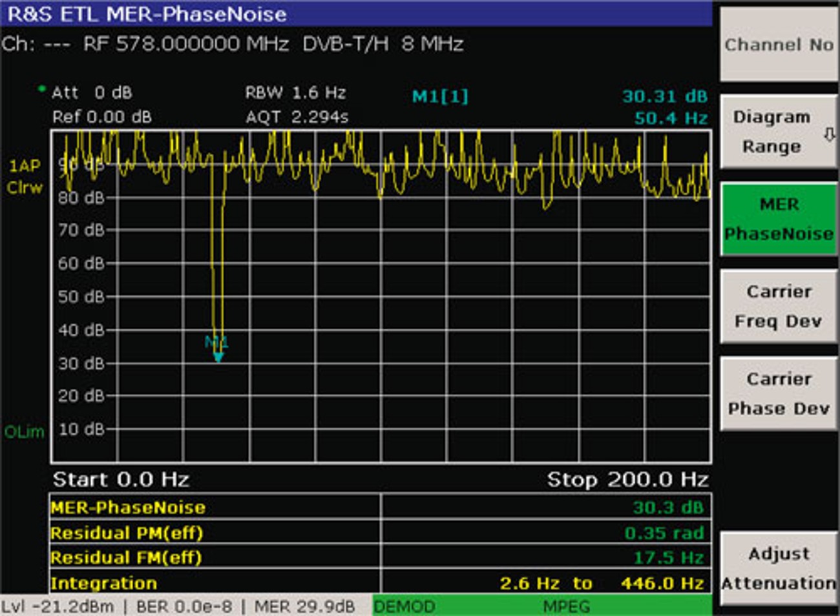Activate the Adjust Attenuation softkey
Viewport: 840px width, 616px height.
[x=779, y=568]
